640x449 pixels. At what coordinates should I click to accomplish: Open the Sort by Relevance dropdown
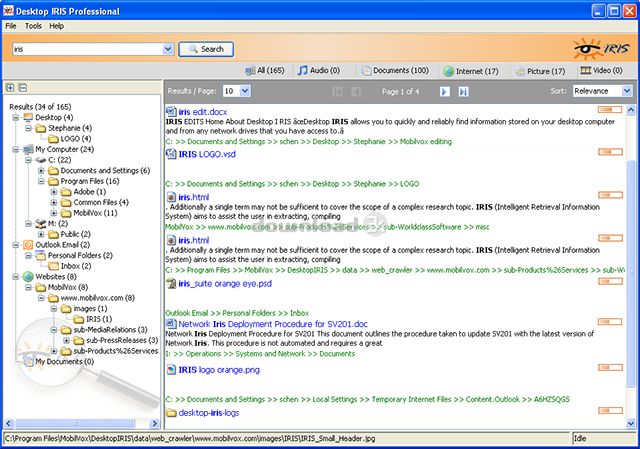pos(627,91)
